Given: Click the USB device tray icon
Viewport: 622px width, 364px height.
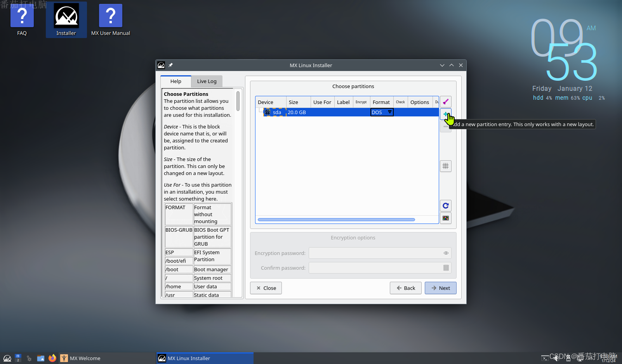Looking at the screenshot, I should pos(568,358).
